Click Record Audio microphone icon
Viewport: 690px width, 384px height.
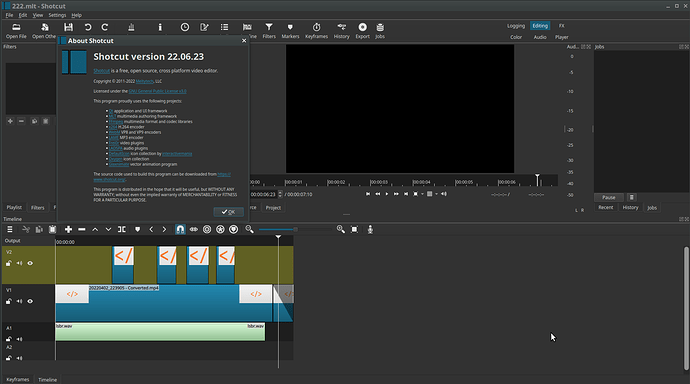coord(370,229)
